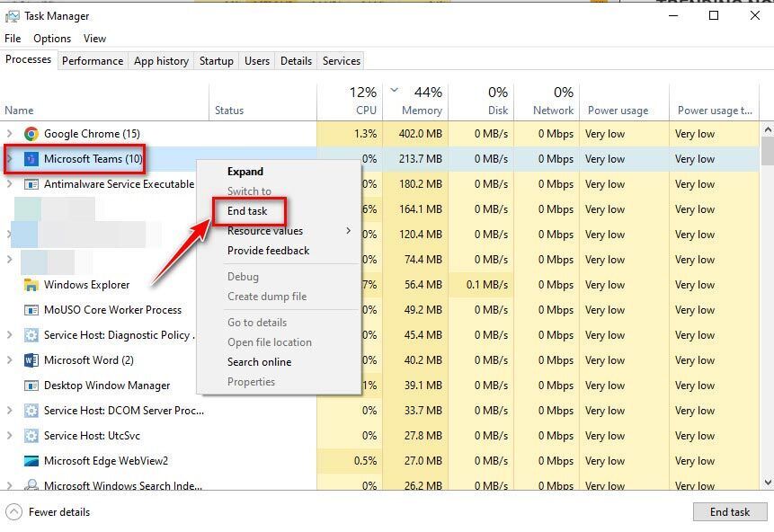This screenshot has width=774, height=532.
Task: Switch to the Performance tab
Action: (x=93, y=61)
